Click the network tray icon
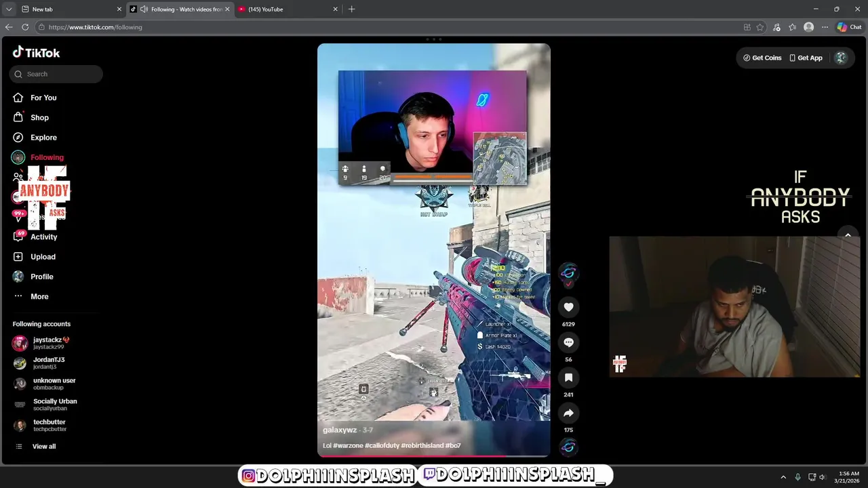The width and height of the screenshot is (868, 488). coord(812,477)
